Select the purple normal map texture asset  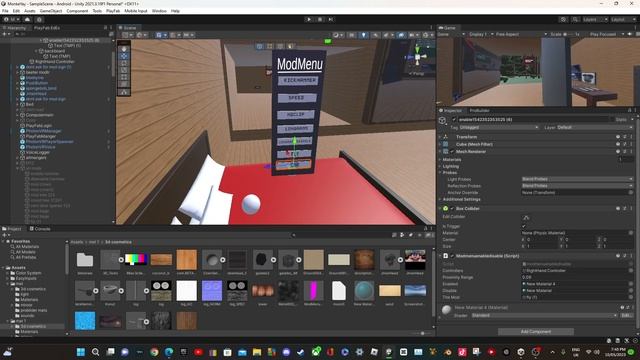(212, 291)
